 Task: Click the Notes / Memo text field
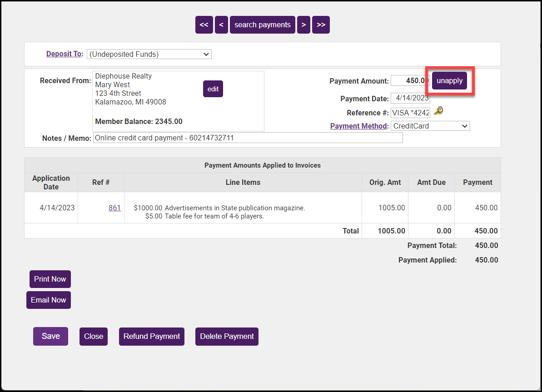point(248,138)
